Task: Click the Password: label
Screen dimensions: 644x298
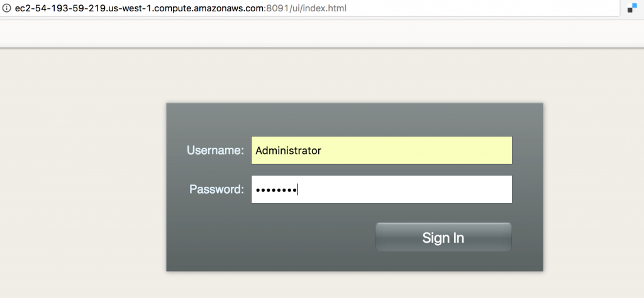Action: click(x=216, y=189)
